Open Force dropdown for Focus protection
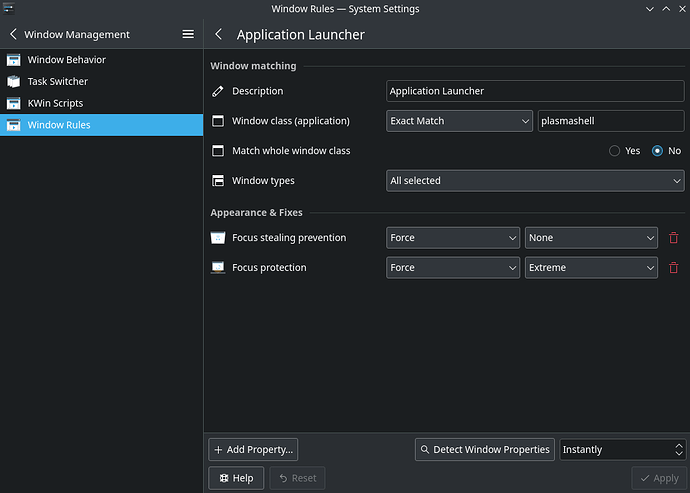The image size is (690, 493). (453, 268)
